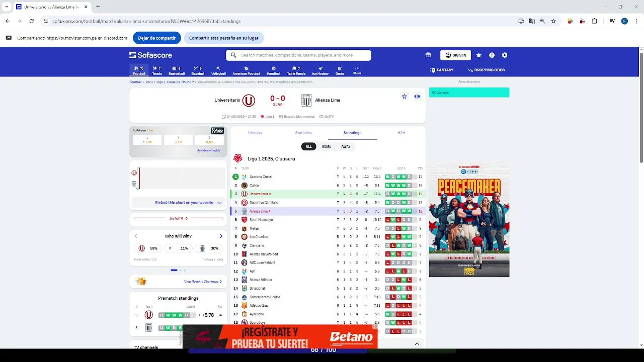Open View Weekly Challenge link

tap(203, 282)
